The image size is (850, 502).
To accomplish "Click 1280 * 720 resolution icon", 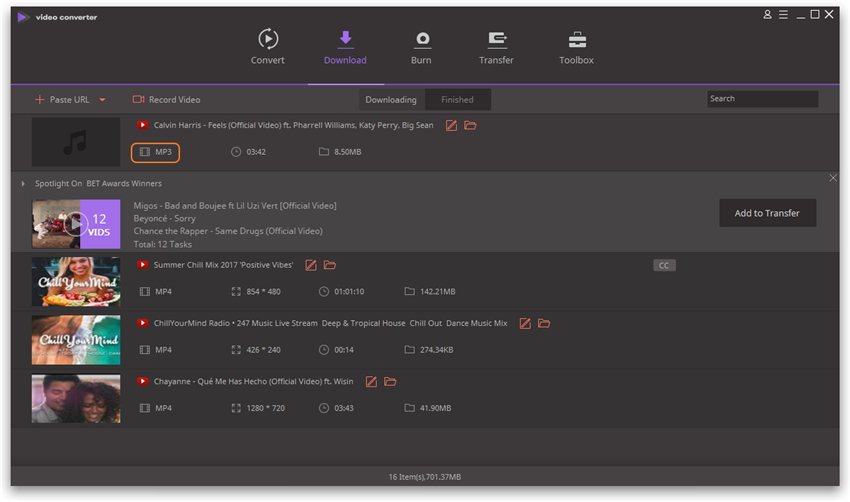I will coord(236,408).
